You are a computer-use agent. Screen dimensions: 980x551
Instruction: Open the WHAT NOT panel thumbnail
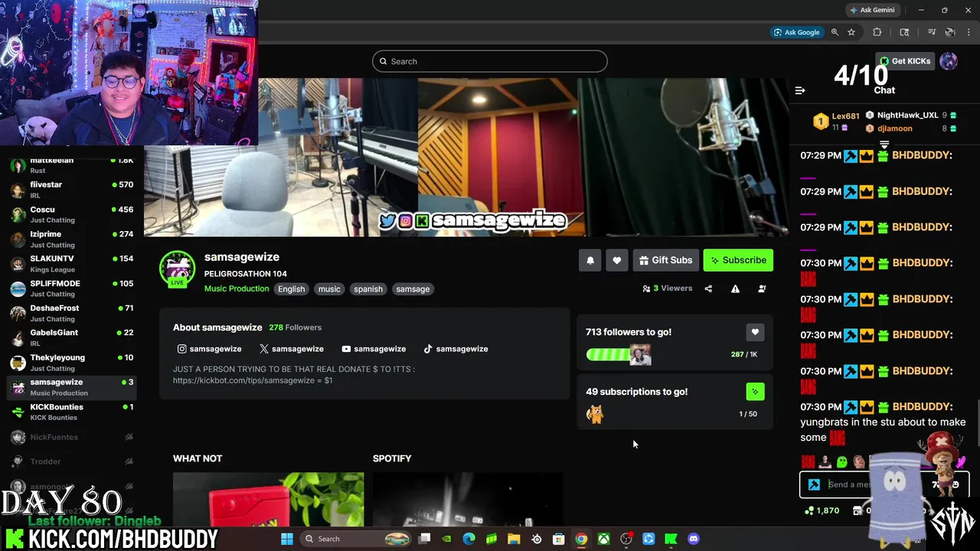click(268, 499)
